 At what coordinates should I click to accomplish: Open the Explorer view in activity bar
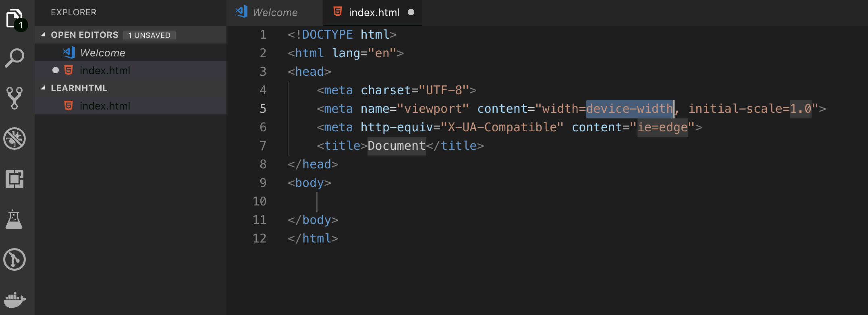pos(15,19)
